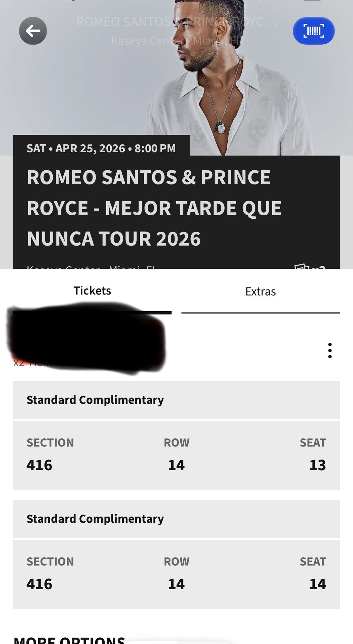The width and height of the screenshot is (353, 644).
Task: Tap the Kaseya Center subtitle in header
Action: point(148,41)
